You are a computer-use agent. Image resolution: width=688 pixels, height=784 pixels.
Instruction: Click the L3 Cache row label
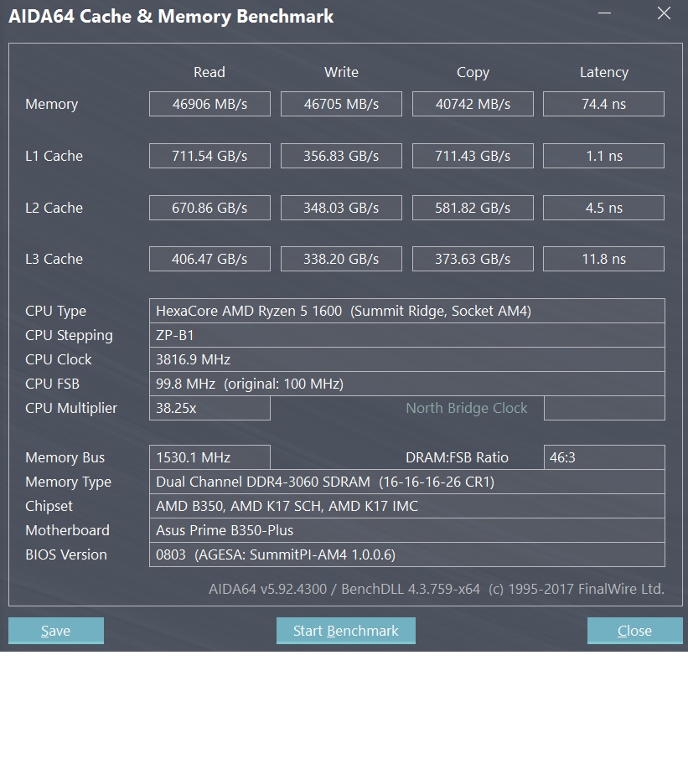tap(54, 259)
